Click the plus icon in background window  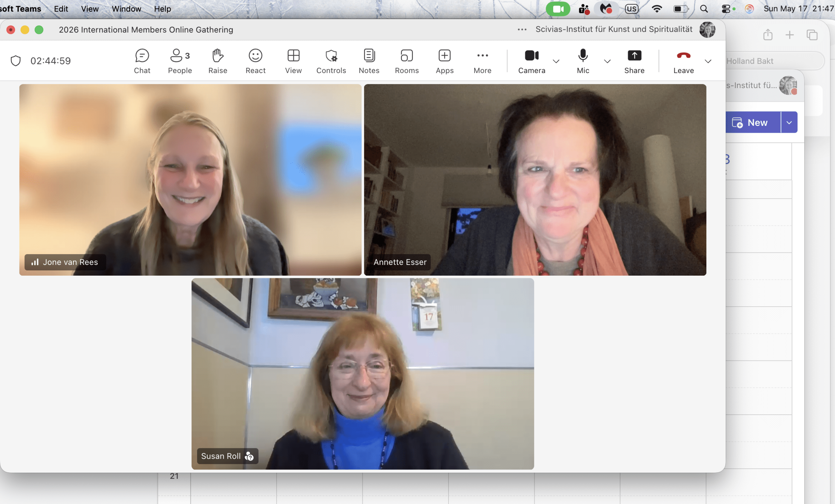click(x=790, y=35)
